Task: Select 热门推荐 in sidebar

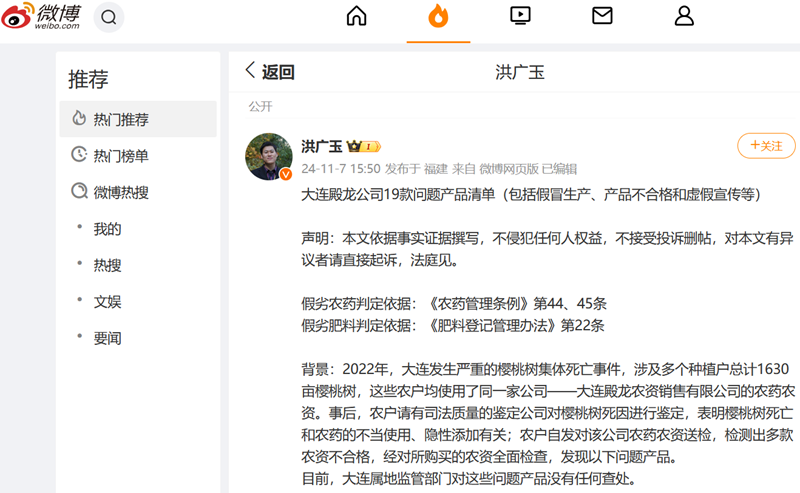Action: [x=121, y=119]
